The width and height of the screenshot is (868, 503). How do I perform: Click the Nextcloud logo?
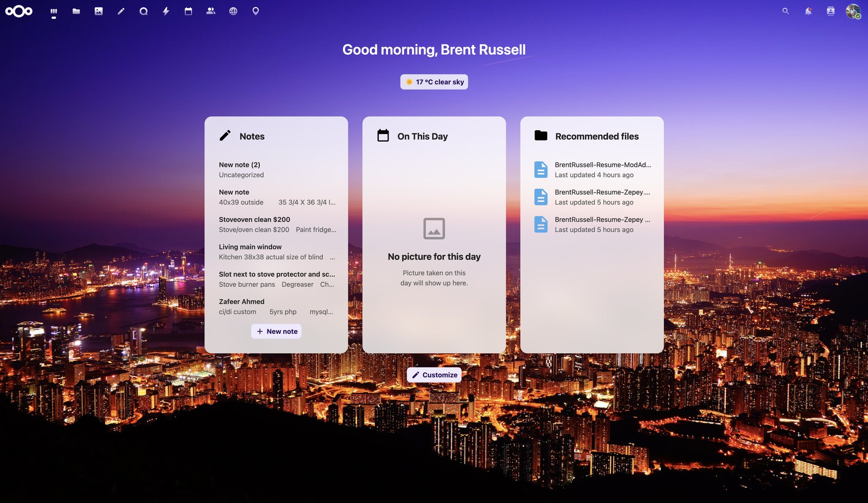pos(19,11)
